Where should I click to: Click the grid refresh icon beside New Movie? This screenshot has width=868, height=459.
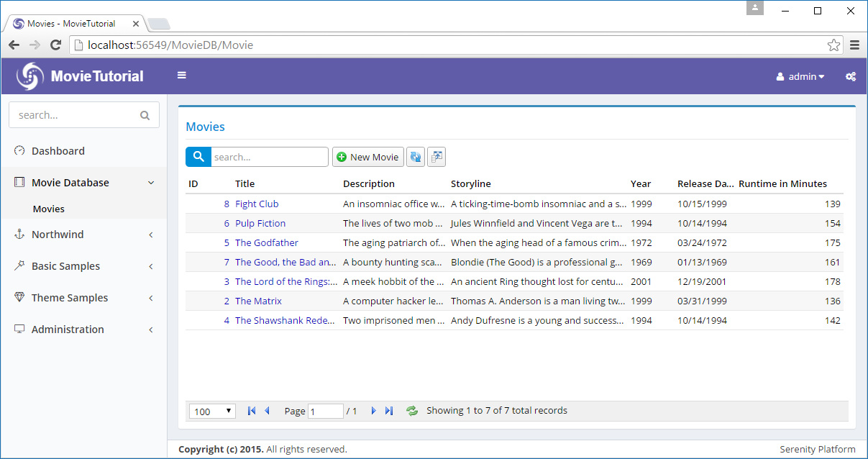(415, 157)
